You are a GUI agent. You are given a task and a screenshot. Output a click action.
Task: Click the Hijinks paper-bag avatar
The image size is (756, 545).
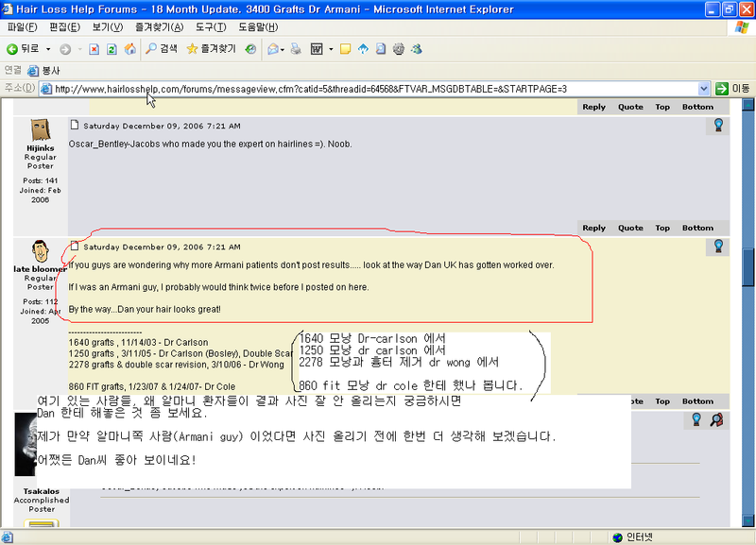coord(41,129)
